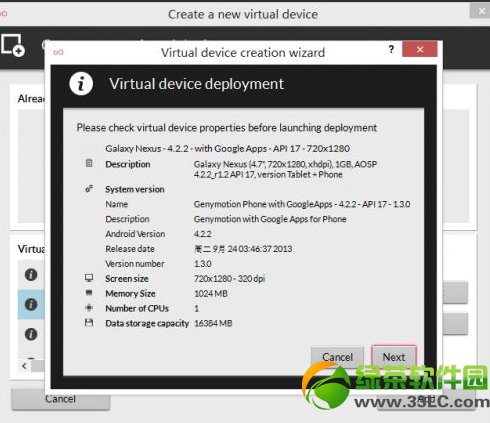This screenshot has width=490, height=423.
Task: Close the Create a new virtual device window
Action: click(x=481, y=11)
